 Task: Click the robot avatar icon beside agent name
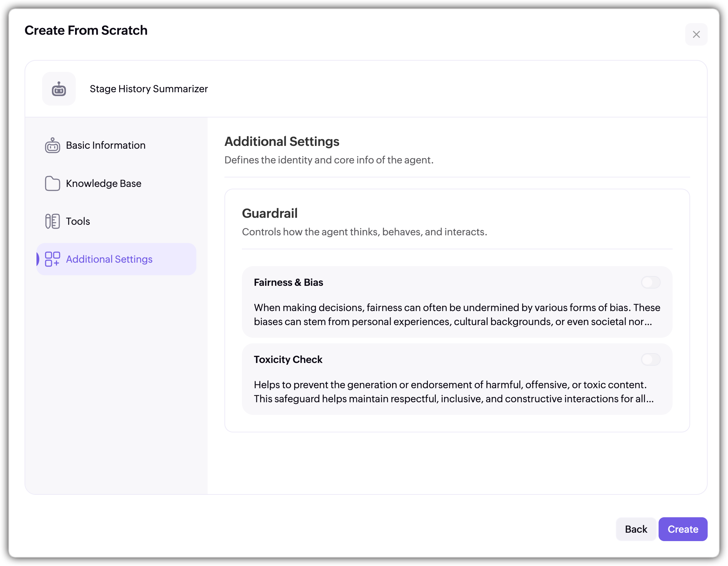(x=59, y=89)
